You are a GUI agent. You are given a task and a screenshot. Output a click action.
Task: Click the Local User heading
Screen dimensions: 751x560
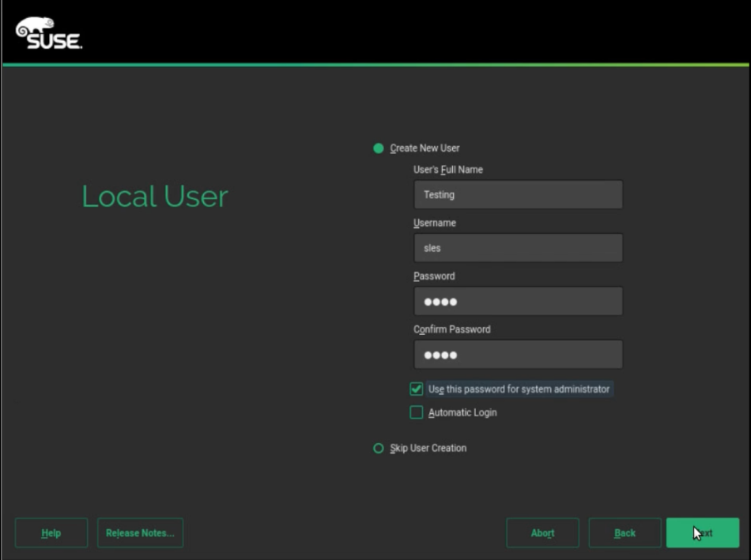click(x=155, y=197)
